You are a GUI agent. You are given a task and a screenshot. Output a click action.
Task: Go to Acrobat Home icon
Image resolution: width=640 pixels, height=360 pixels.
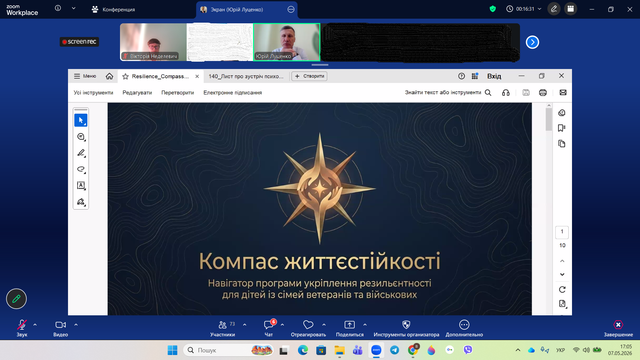click(109, 76)
